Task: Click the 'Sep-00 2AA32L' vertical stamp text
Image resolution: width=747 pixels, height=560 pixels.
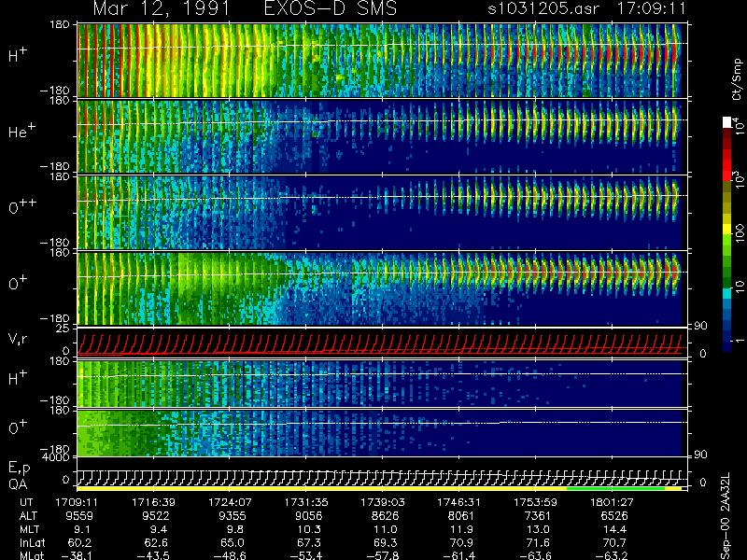Action: [x=726, y=516]
